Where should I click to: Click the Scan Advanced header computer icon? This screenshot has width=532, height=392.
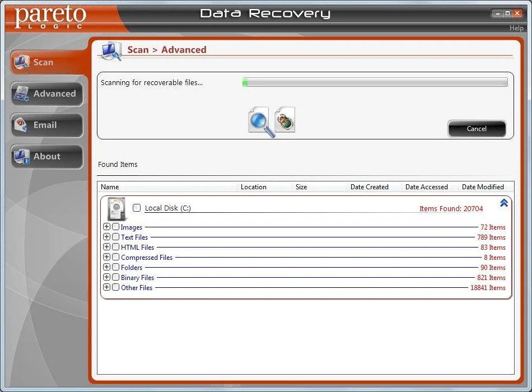(111, 50)
